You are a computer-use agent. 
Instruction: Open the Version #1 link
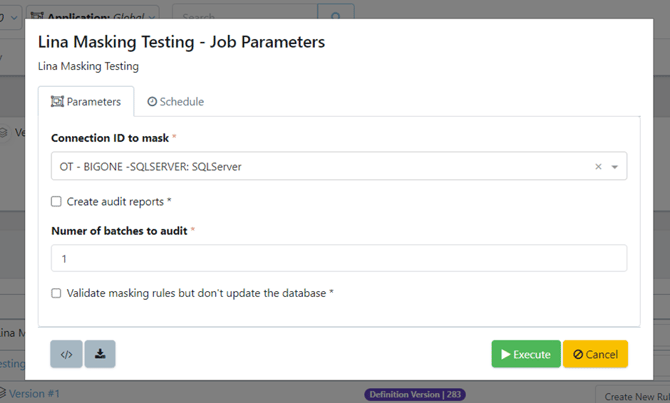[x=34, y=393]
